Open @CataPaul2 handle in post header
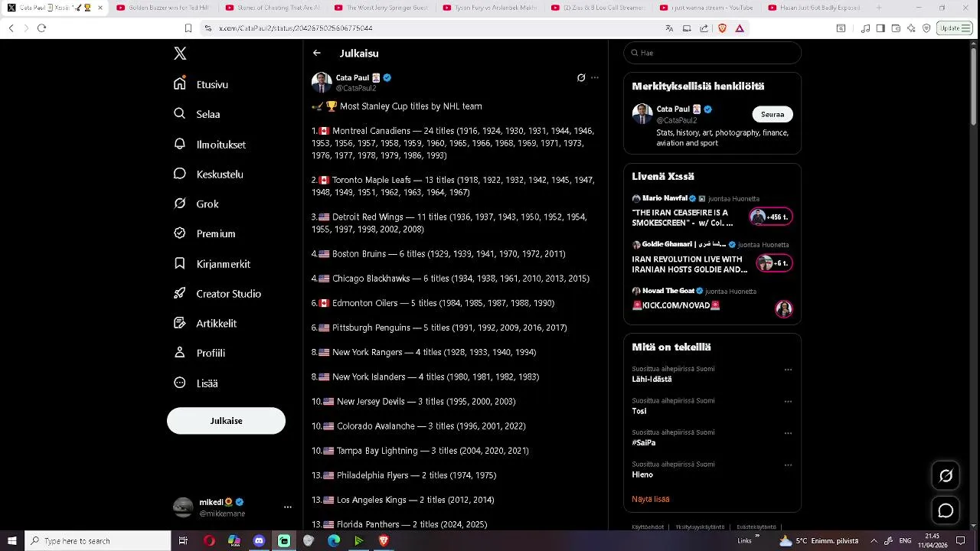 tap(356, 88)
